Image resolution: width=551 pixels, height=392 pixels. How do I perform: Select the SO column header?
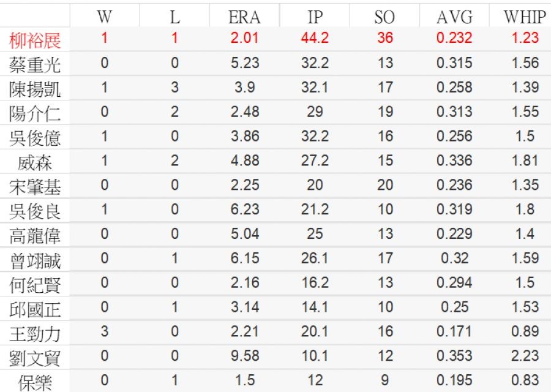tap(384, 17)
